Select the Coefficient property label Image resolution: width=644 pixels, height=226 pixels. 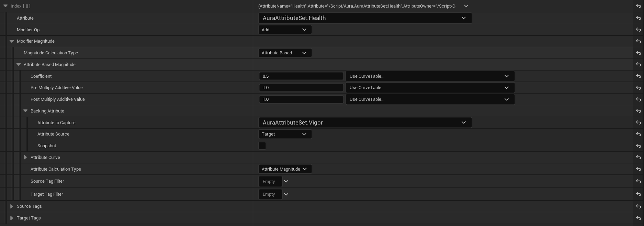(x=41, y=76)
